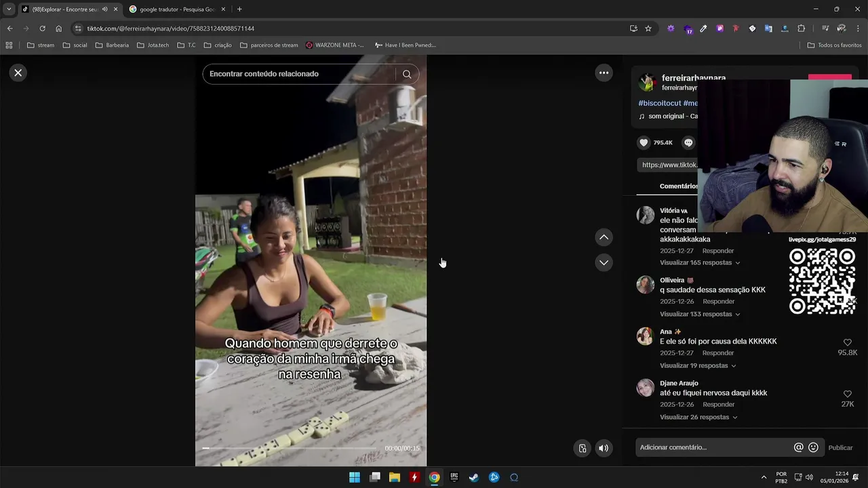Click the address bar URL
Viewport: 868px width, 488px height.
click(x=170, y=28)
